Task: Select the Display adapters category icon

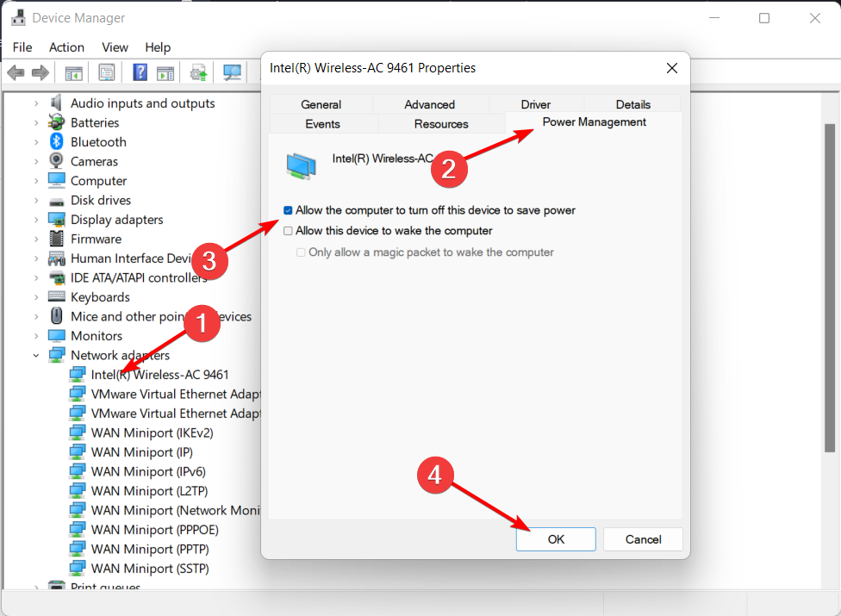Action: click(56, 220)
